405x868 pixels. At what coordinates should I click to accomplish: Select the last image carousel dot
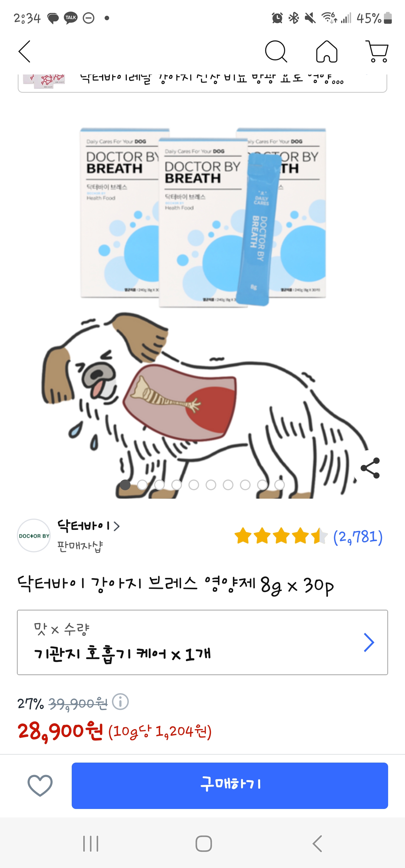point(279,485)
